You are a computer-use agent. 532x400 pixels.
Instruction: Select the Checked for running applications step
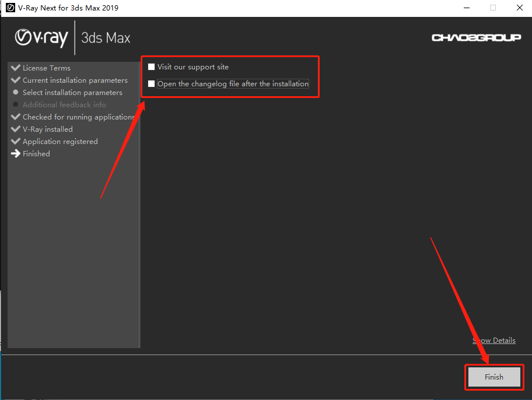(79, 117)
